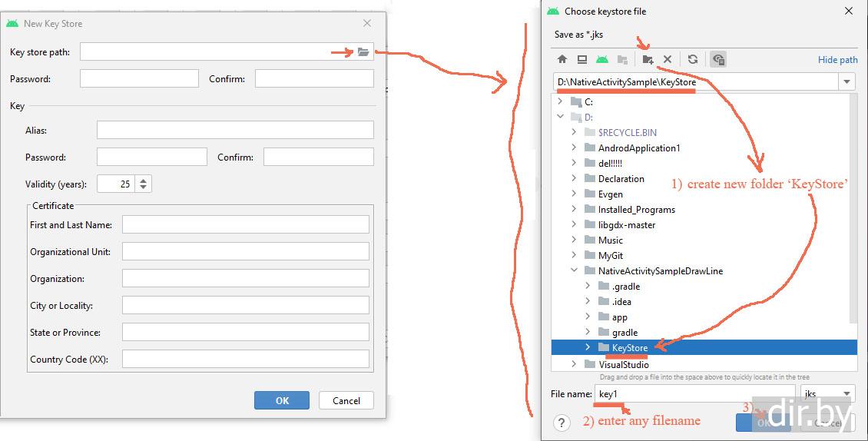Image resolution: width=868 pixels, height=441 pixels.
Task: Toggle show hidden files and directories
Action: coord(718,59)
